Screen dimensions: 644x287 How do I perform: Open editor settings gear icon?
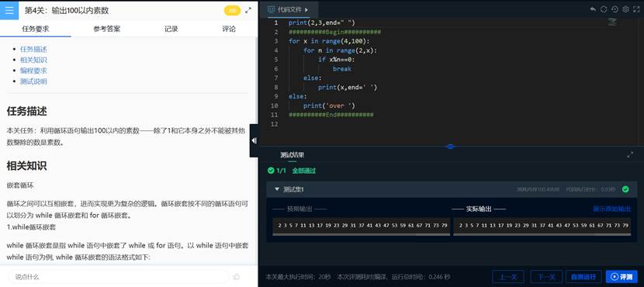pyautogui.click(x=625, y=9)
